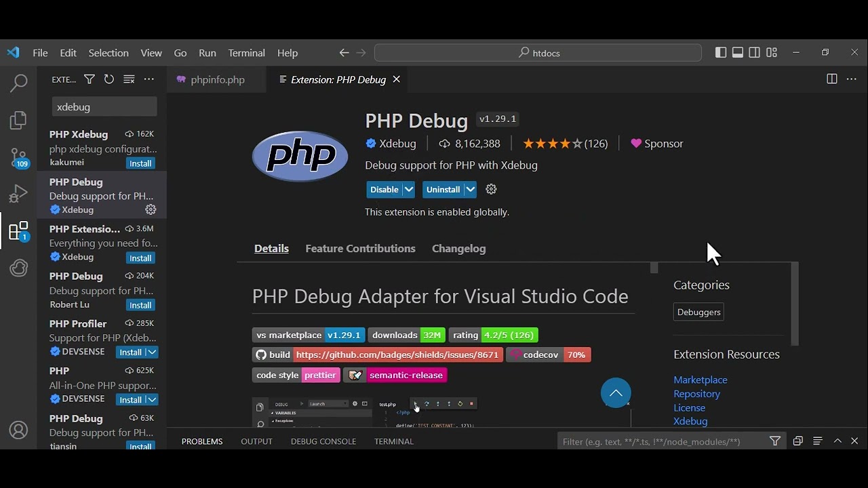
Task: Open the Selection menu
Action: point(108,53)
